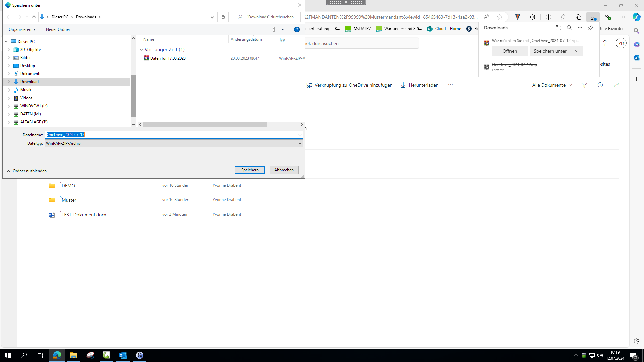
Task: Search downloads using magnifier icon
Action: 569,28
